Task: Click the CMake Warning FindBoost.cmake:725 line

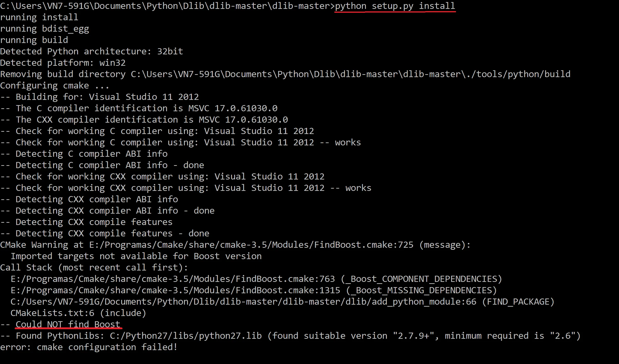Action: coord(235,245)
